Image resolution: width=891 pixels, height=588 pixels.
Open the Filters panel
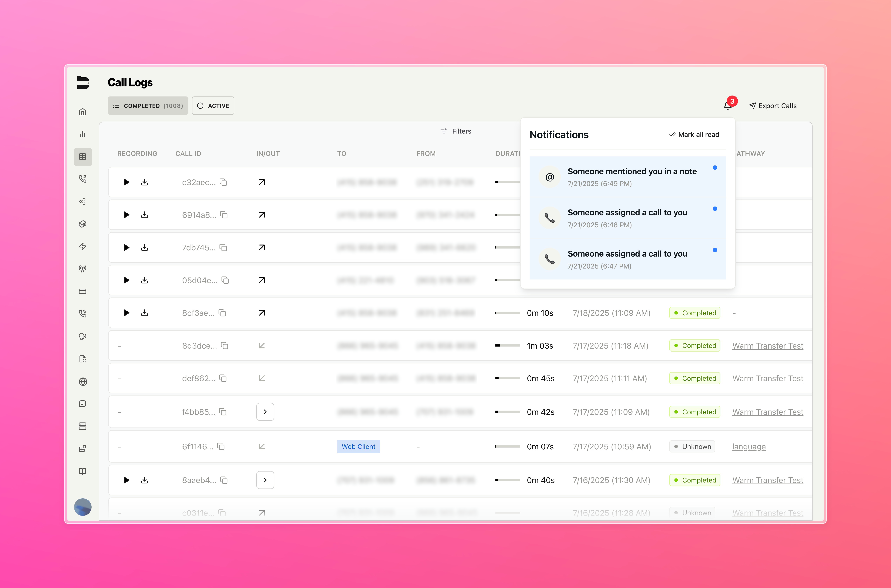point(455,131)
